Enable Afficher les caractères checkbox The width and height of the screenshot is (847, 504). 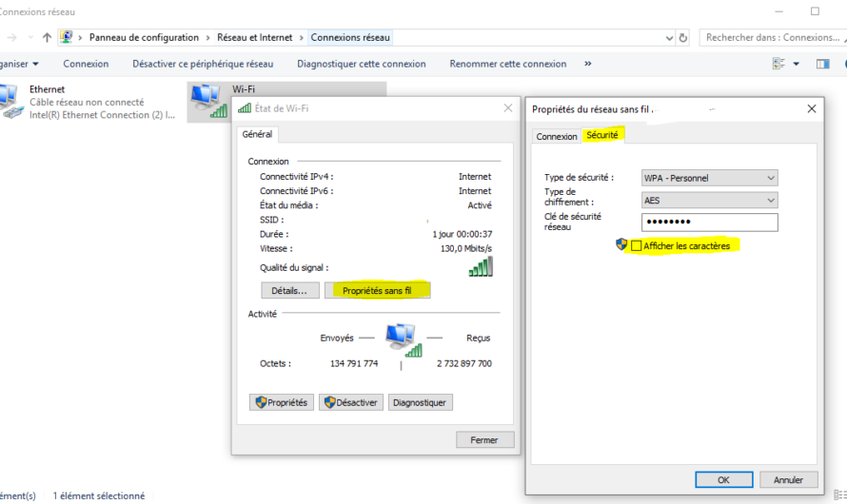pyautogui.click(x=637, y=246)
